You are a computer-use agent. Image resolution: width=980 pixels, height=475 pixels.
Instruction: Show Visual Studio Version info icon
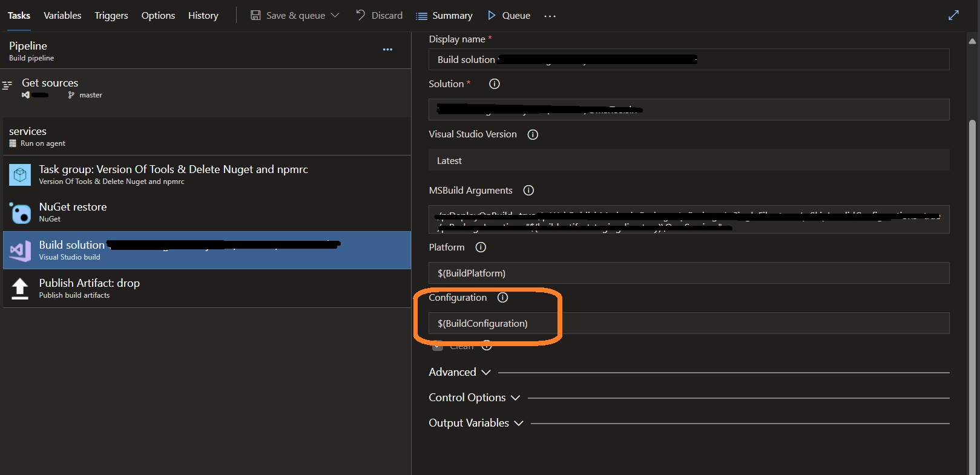(x=533, y=134)
